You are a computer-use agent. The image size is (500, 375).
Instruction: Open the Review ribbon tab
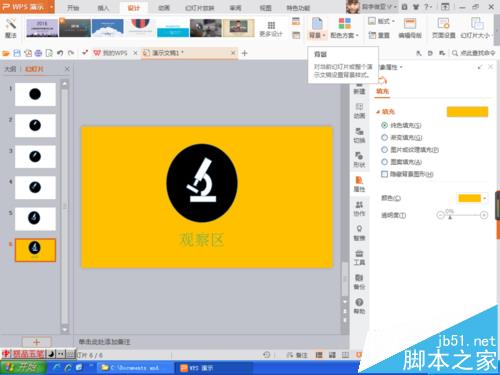click(235, 8)
